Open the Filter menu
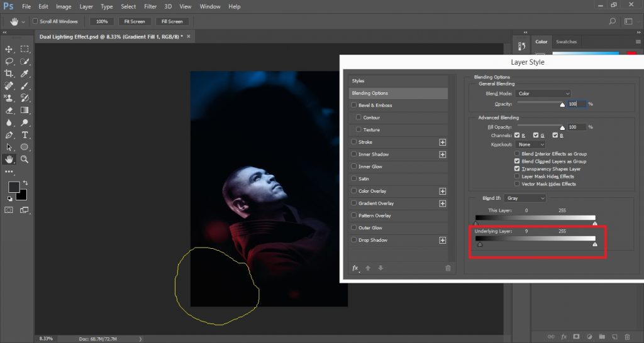This screenshot has width=644, height=343. point(150,6)
